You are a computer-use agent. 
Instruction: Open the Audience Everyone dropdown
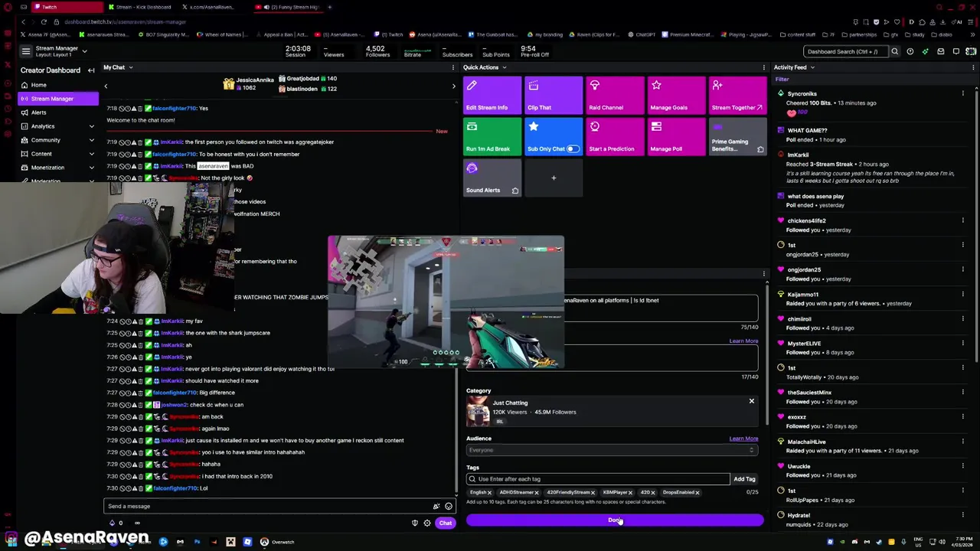pos(612,450)
